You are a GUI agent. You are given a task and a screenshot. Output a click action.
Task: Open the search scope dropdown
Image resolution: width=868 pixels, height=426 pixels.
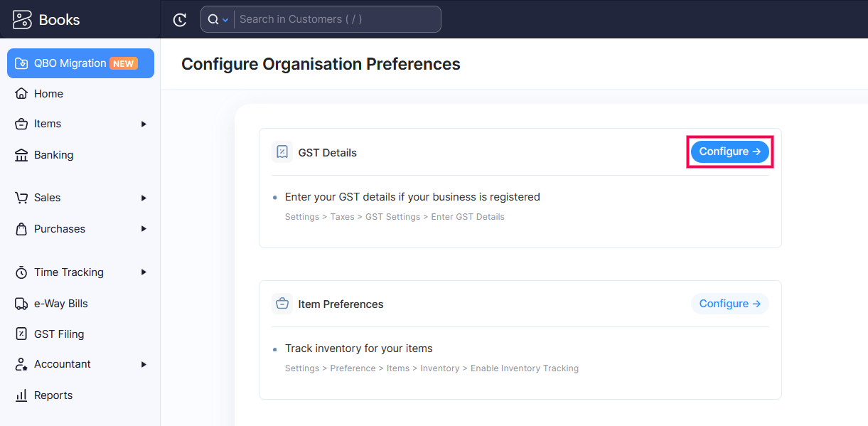pos(218,20)
